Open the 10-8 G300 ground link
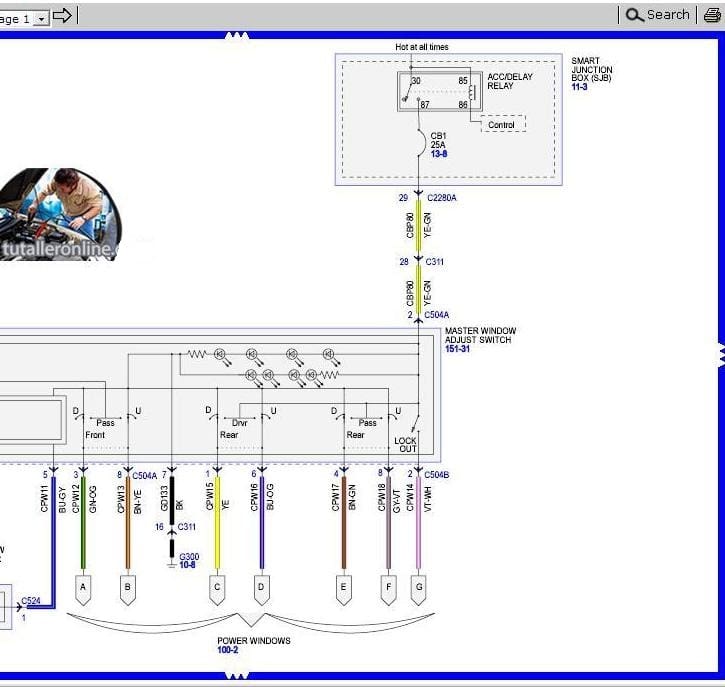This screenshot has width=725, height=687. (187, 564)
